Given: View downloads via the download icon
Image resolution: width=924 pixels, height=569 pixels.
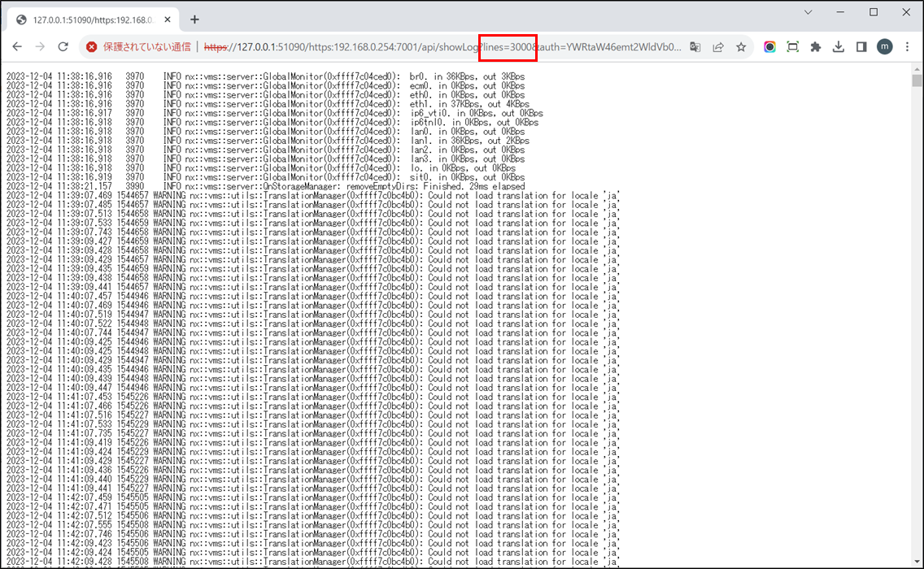Looking at the screenshot, I should [838, 48].
